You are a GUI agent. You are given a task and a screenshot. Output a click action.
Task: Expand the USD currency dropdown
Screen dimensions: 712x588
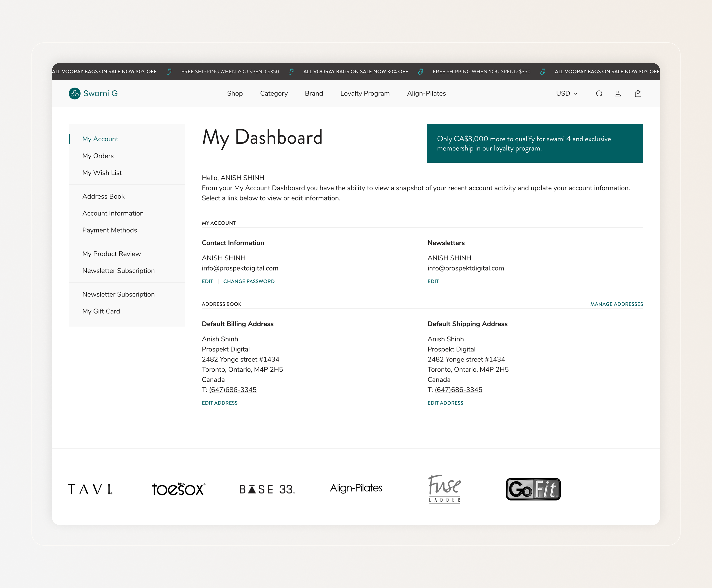[x=567, y=93]
